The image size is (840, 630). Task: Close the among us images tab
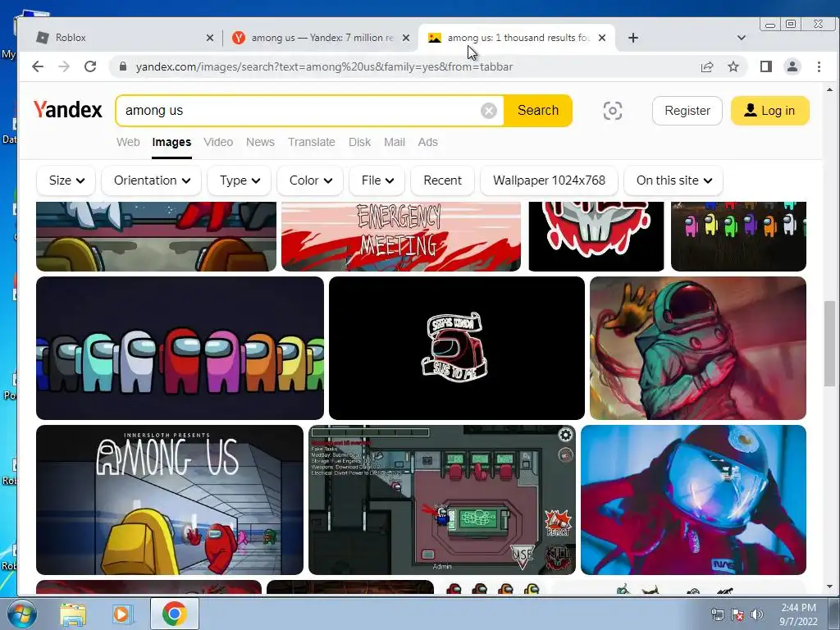pyautogui.click(x=602, y=38)
